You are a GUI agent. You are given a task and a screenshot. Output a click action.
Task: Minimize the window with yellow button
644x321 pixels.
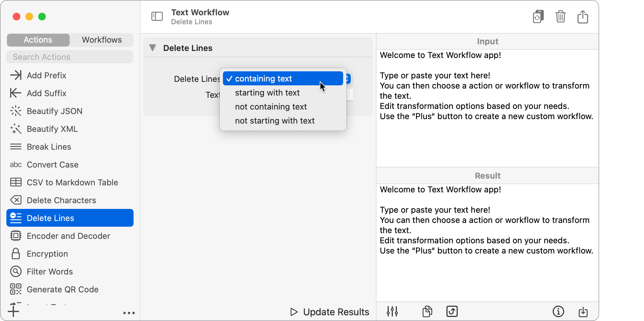pyautogui.click(x=29, y=17)
